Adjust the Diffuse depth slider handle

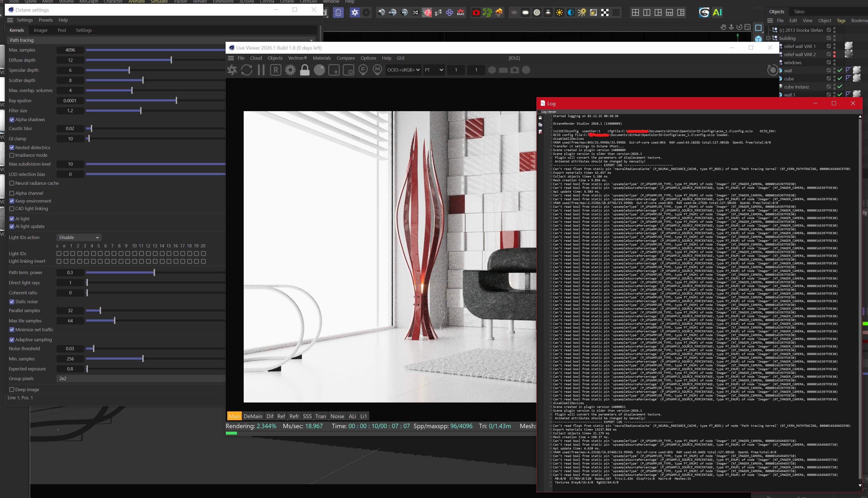tap(171, 60)
